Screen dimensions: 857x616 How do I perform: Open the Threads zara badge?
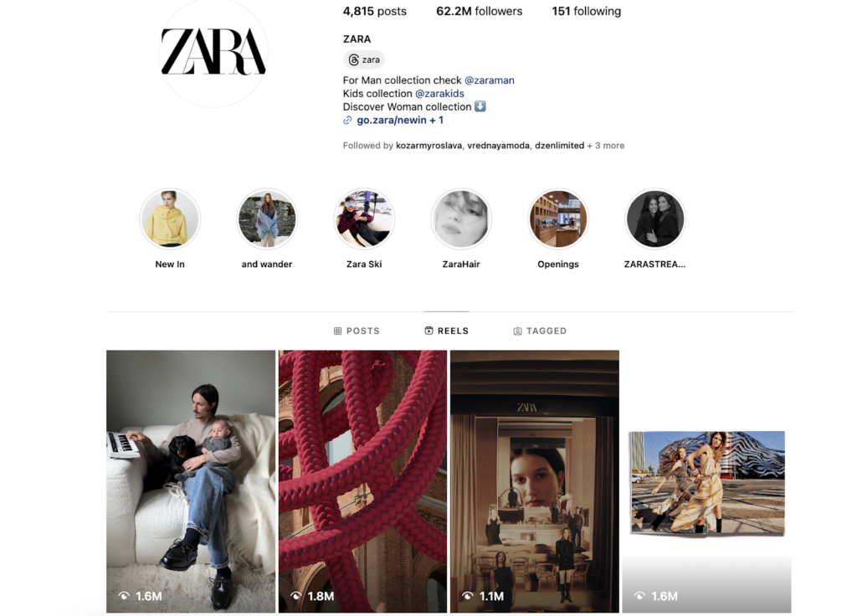point(364,59)
